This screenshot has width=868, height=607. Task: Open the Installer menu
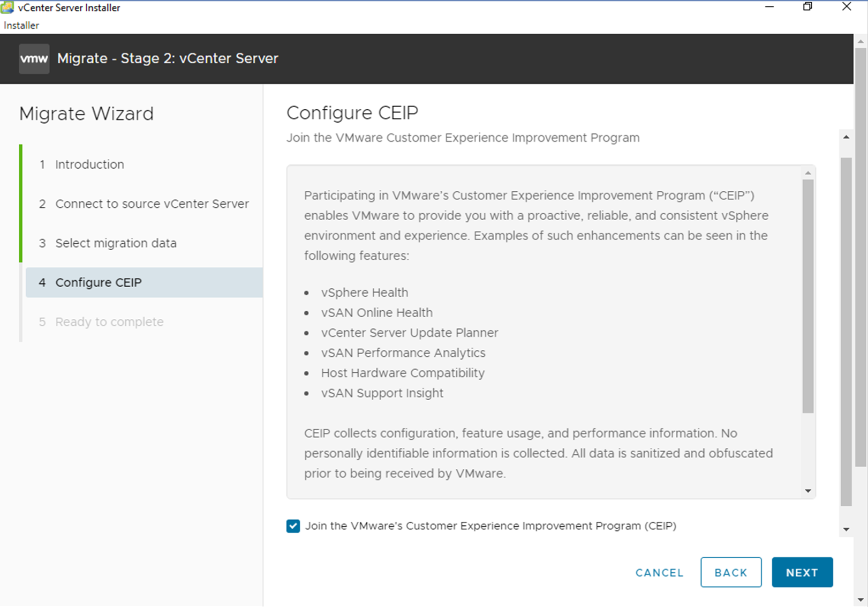(x=21, y=25)
